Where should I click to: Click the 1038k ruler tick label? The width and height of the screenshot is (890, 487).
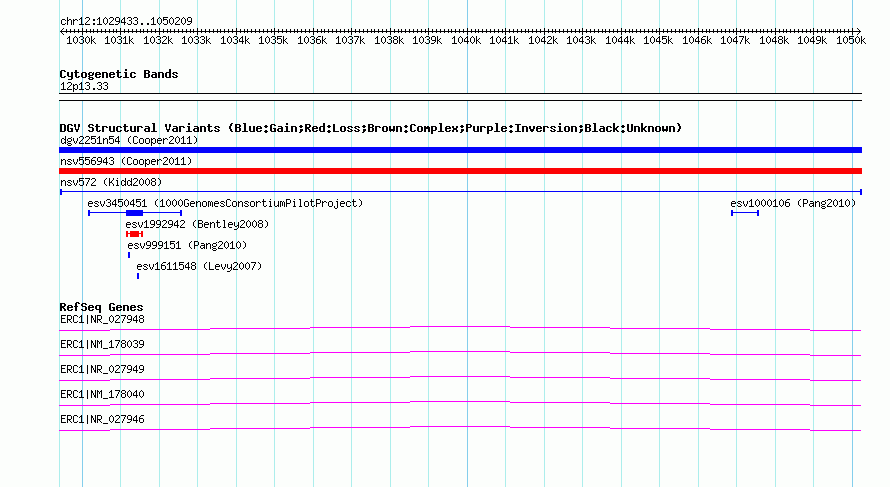pyautogui.click(x=389, y=41)
